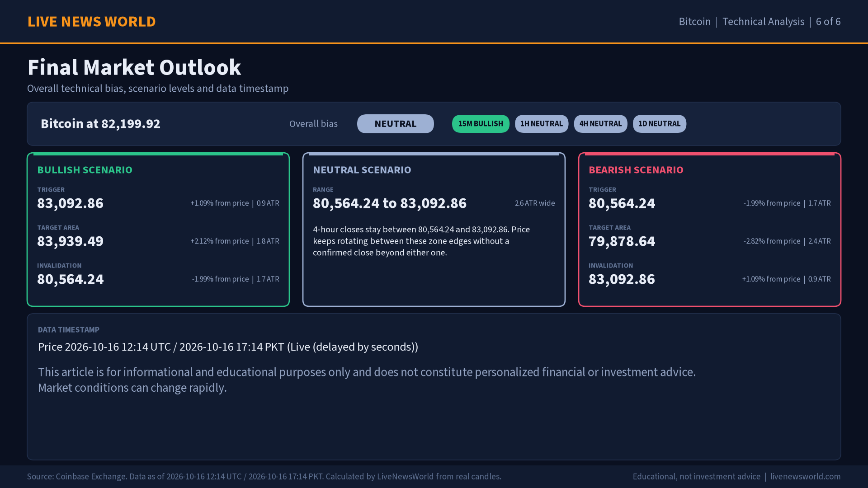
Task: Click range '80,564.24 to 83,092.86'
Action: tap(390, 203)
